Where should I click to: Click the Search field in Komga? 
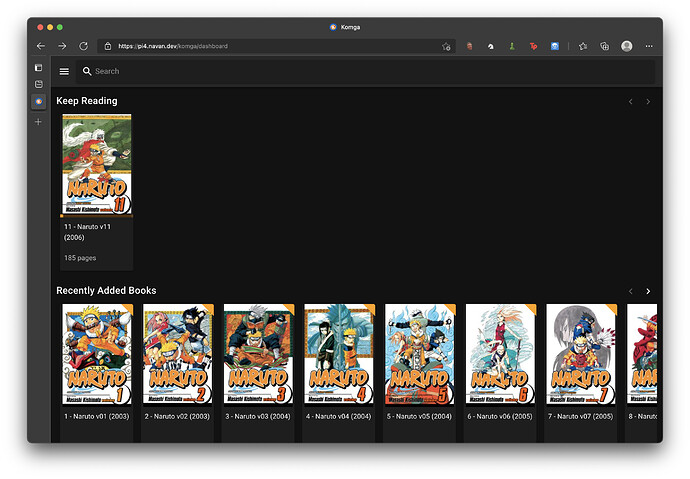point(365,71)
